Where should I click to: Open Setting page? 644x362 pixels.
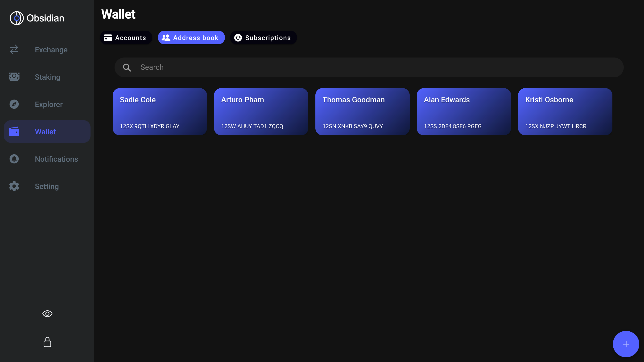pos(47,186)
